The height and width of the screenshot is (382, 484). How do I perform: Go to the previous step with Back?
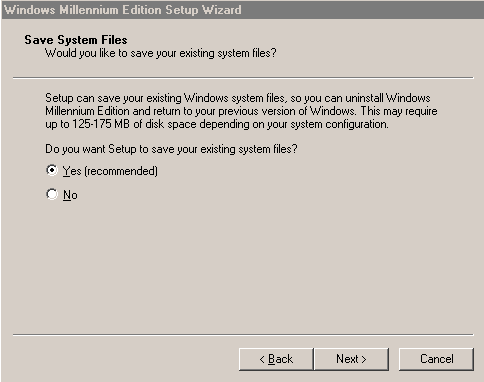point(276,359)
